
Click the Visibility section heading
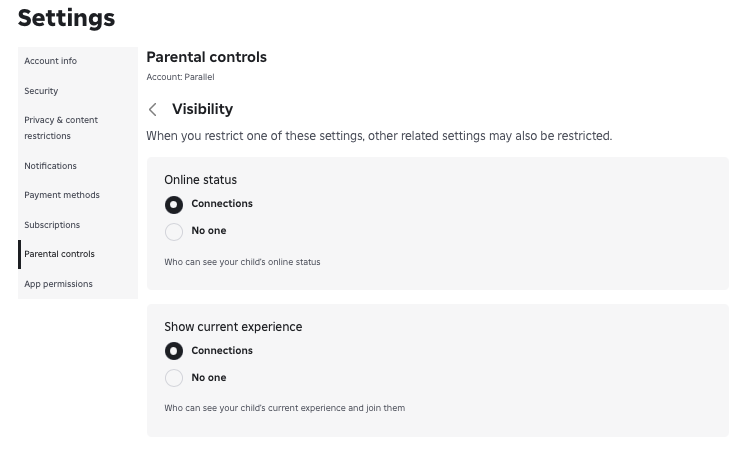coord(202,109)
